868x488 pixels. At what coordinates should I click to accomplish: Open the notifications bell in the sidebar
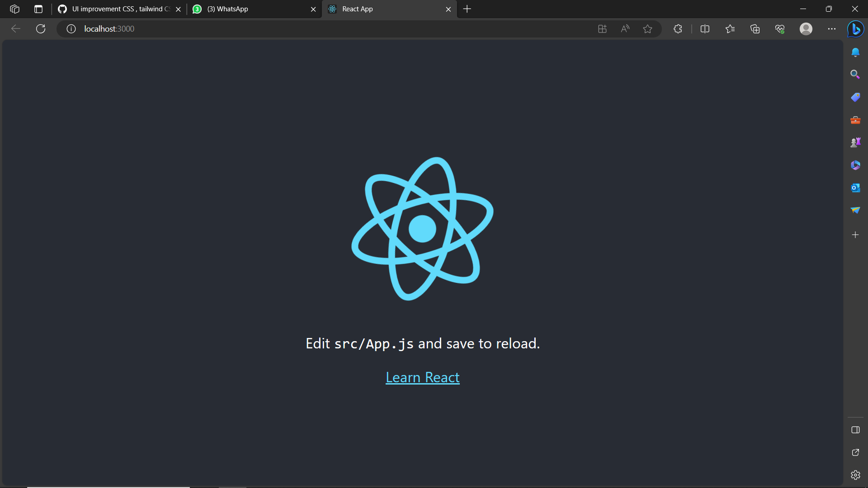point(855,52)
